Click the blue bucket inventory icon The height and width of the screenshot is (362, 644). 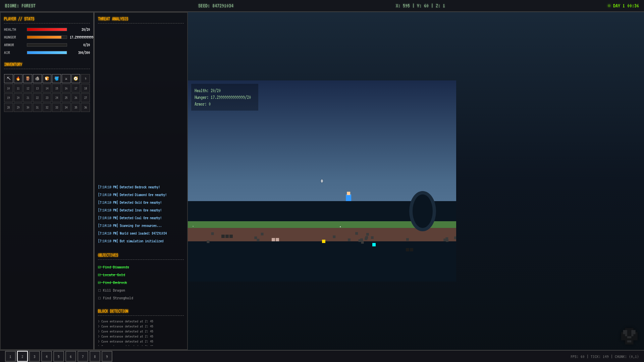(x=57, y=78)
